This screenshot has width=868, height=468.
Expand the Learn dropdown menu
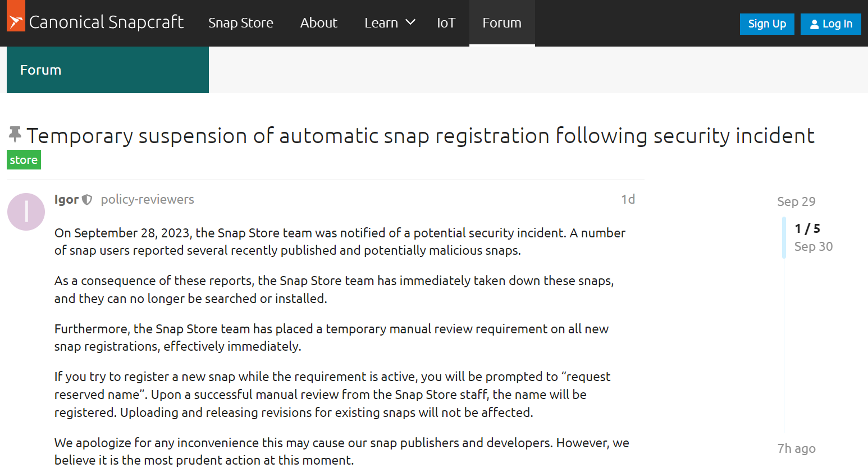(x=390, y=23)
